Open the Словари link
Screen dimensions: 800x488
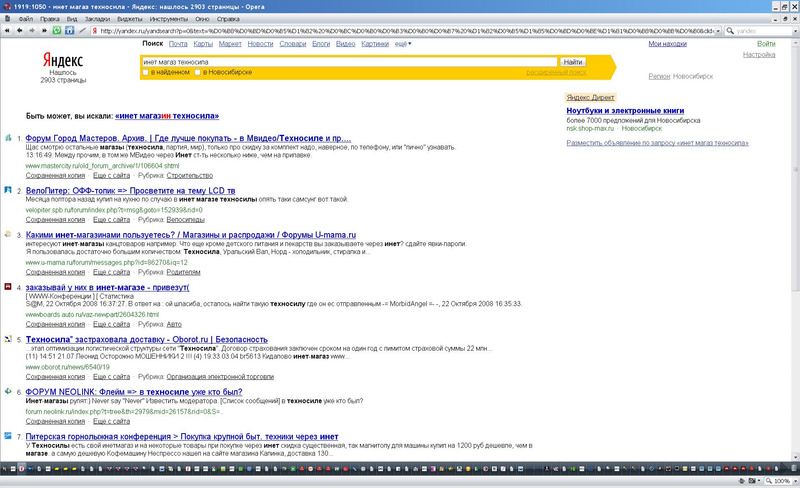[293, 44]
